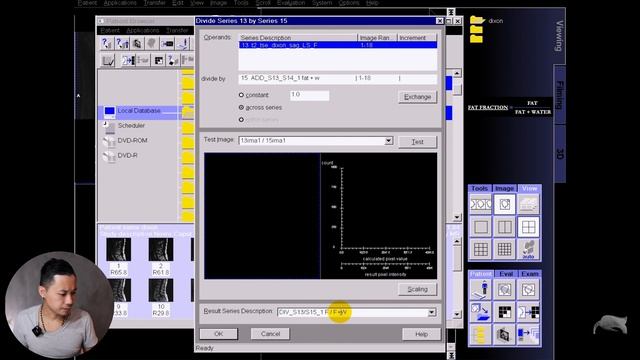640x360 pixels.
Task: Click the striped-strip icon under Tools tab
Action: 480,204
